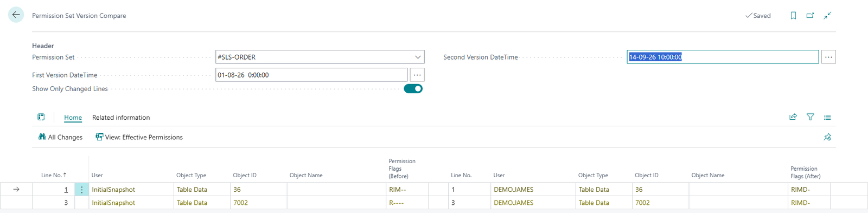This screenshot has height=213, width=868.
Task: Open the filter pane icon
Action: click(810, 117)
